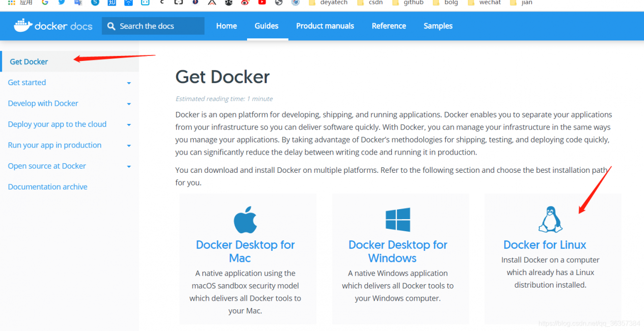Image resolution: width=644 pixels, height=331 pixels.
Task: Open the wechat bookmark folder
Action: click(484, 3)
